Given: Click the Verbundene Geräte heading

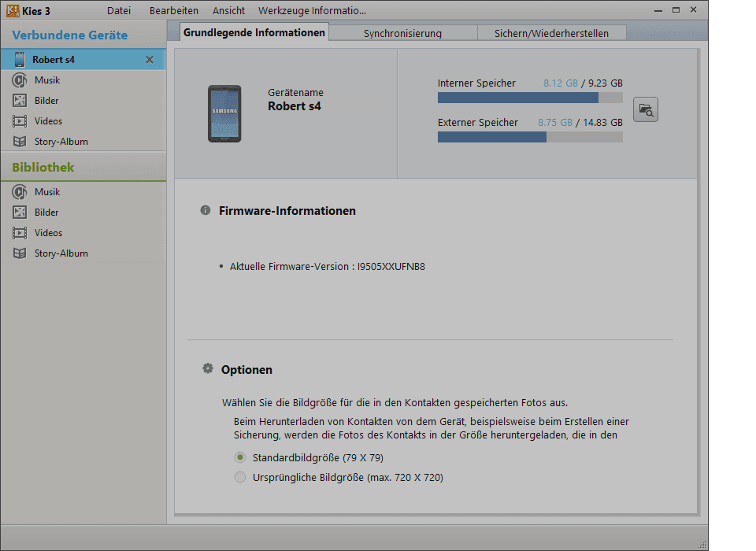Looking at the screenshot, I should pos(70,35).
